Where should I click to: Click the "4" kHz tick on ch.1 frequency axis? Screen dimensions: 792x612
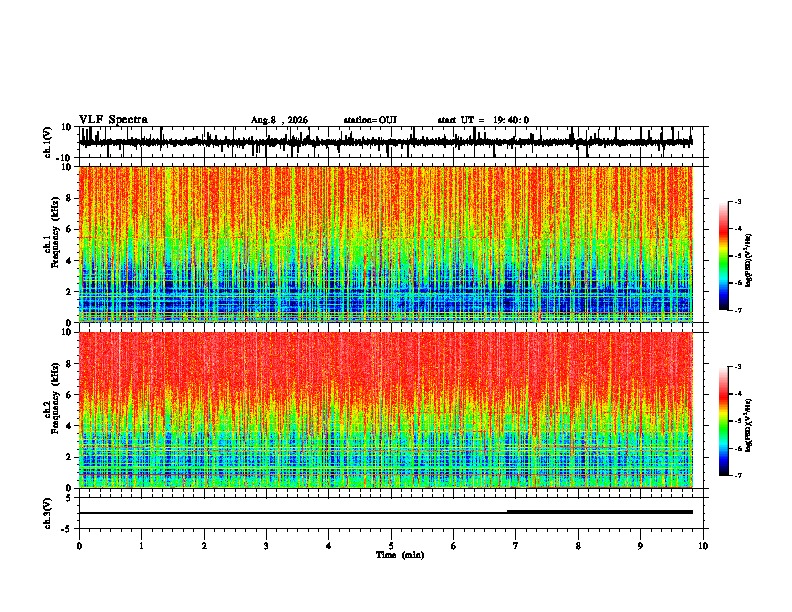[69, 261]
